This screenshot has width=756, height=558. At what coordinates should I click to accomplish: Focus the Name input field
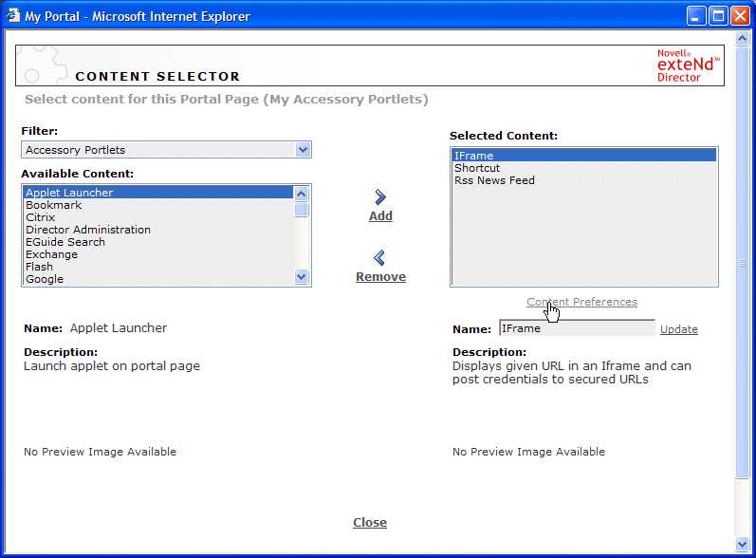576,328
